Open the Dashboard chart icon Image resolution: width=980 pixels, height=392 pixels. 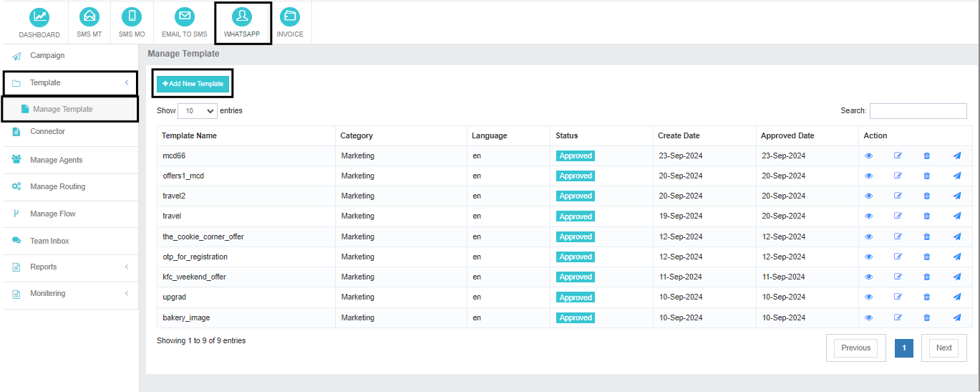point(39,16)
